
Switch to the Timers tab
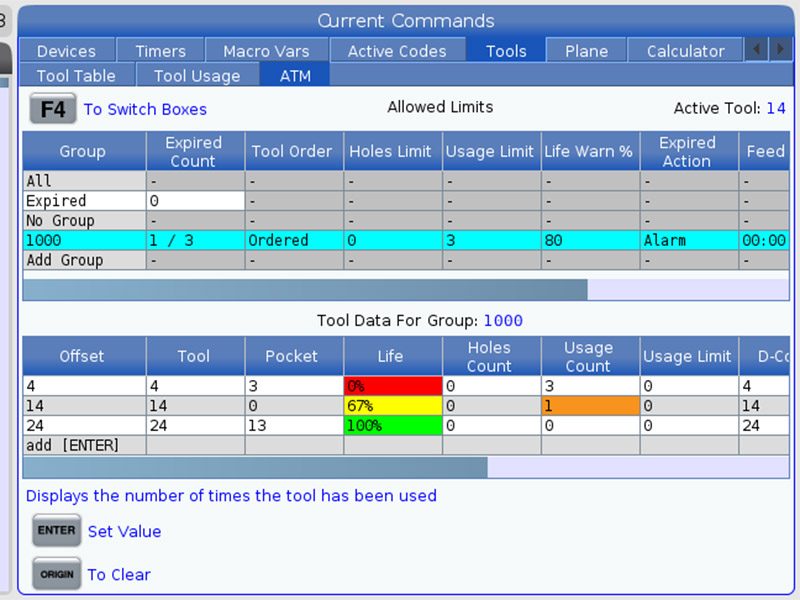160,51
